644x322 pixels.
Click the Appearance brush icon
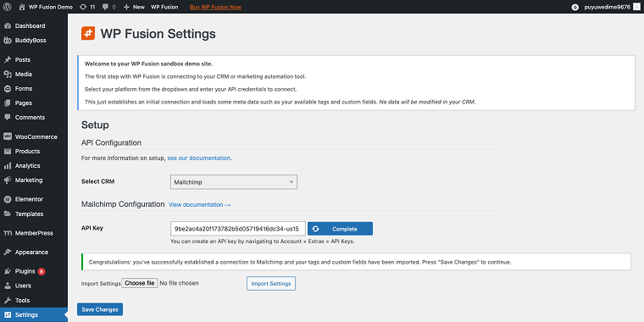[8, 253]
